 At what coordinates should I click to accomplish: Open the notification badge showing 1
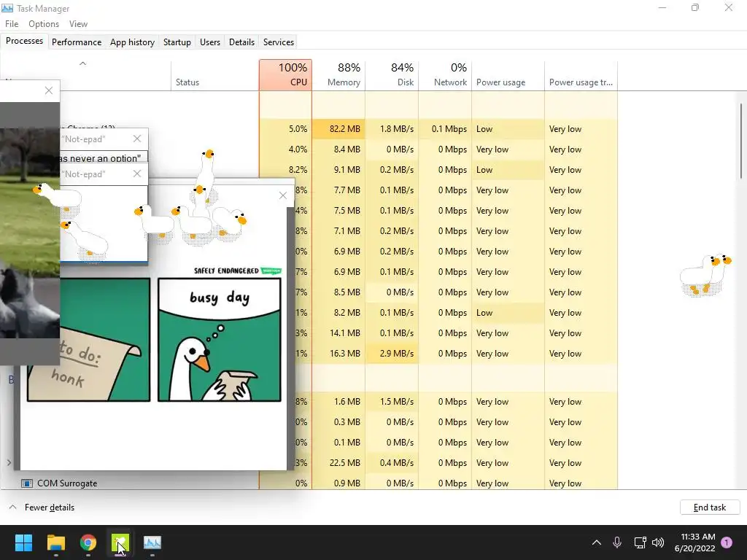(x=727, y=542)
